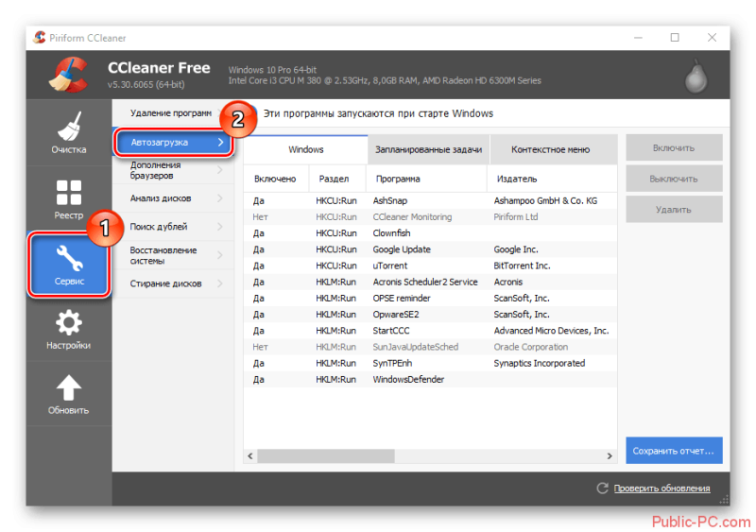Click chevron next to Анализ дисков

220,198
